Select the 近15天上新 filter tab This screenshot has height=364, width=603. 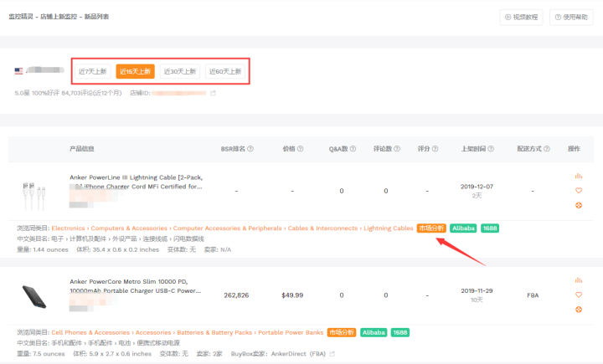coord(135,71)
